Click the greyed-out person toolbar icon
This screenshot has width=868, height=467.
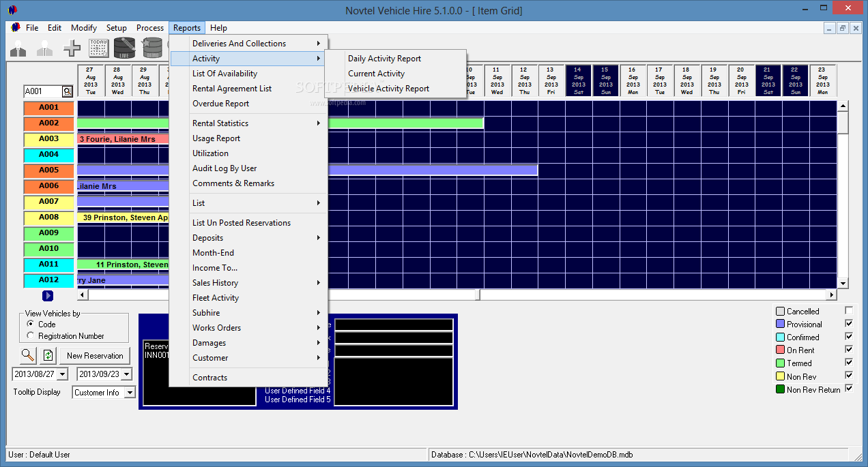[x=45, y=48]
